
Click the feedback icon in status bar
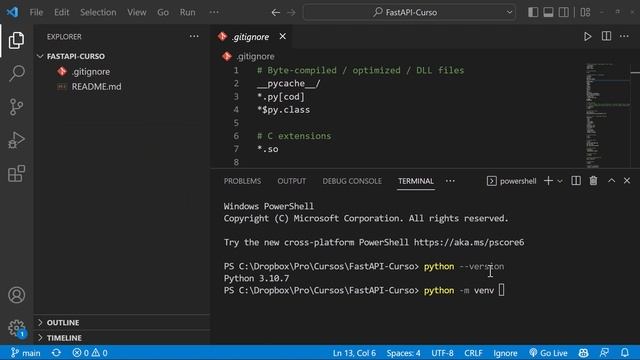coord(604,353)
